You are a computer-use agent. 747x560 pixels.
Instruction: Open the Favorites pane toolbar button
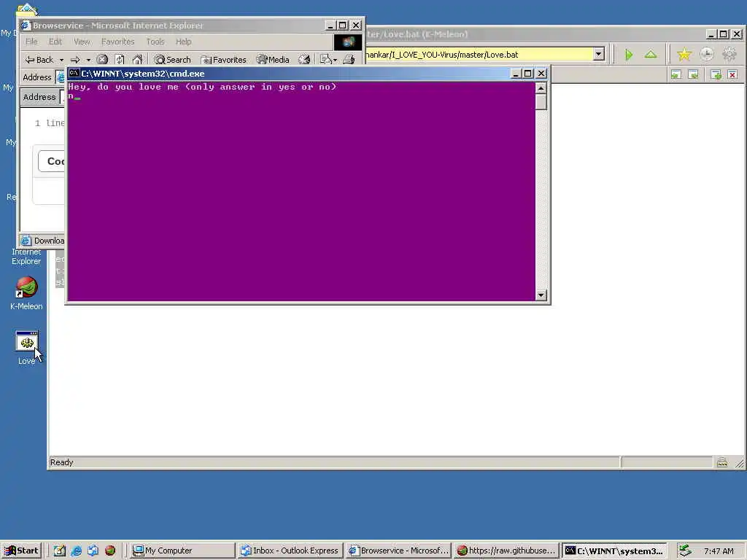[x=223, y=60]
